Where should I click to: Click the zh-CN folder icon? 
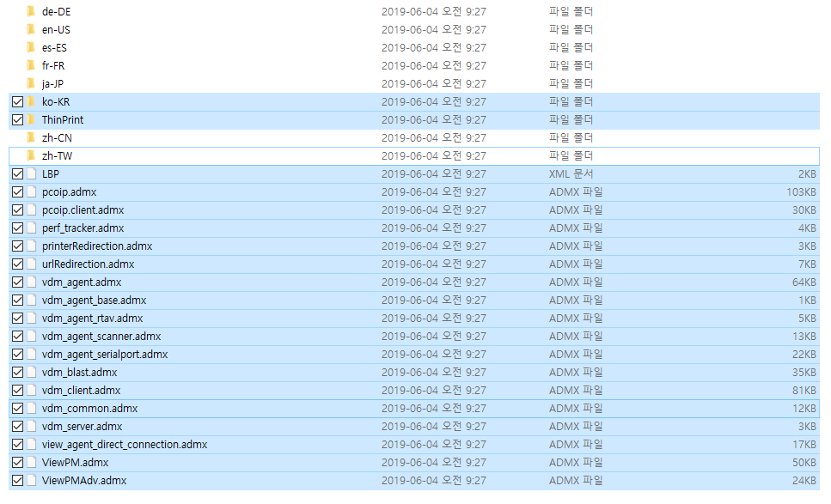[x=31, y=137]
